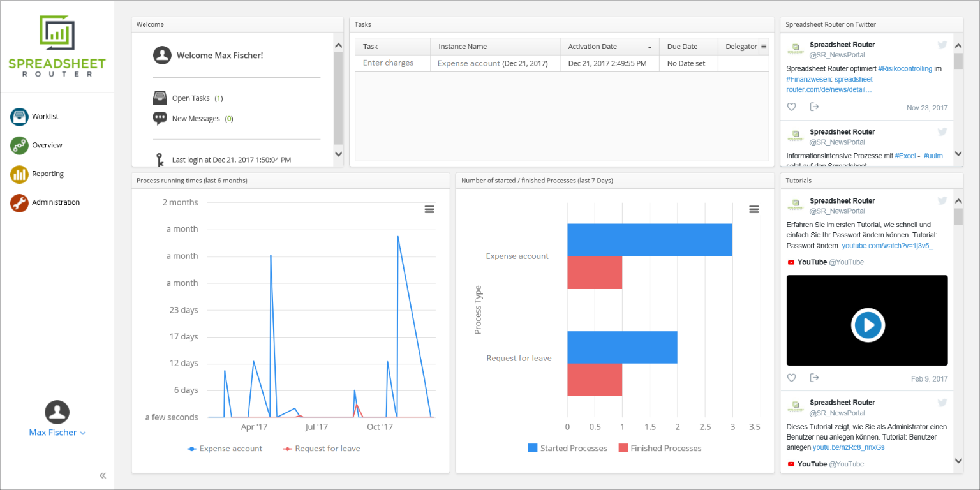Click the Spreadsheet Router logo

57,45
